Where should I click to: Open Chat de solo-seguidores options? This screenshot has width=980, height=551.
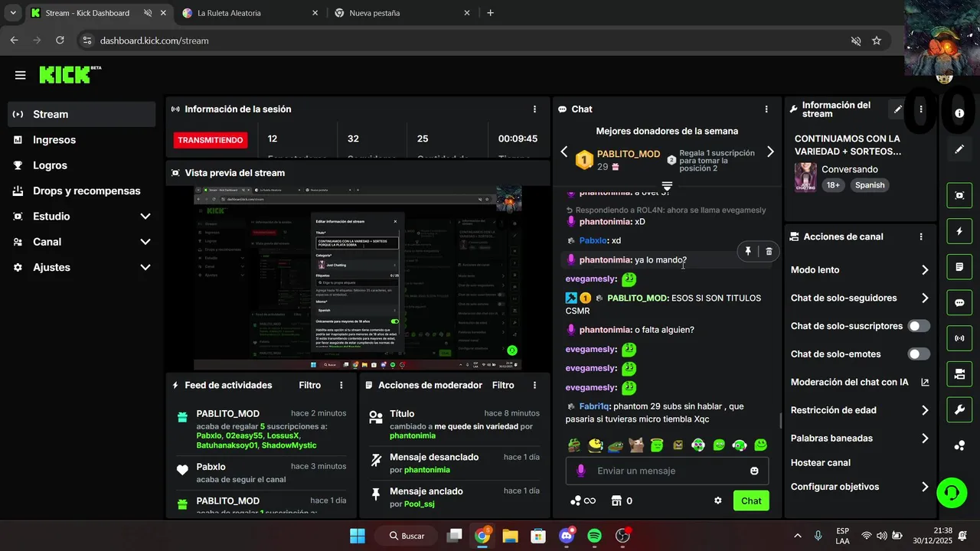point(860,298)
